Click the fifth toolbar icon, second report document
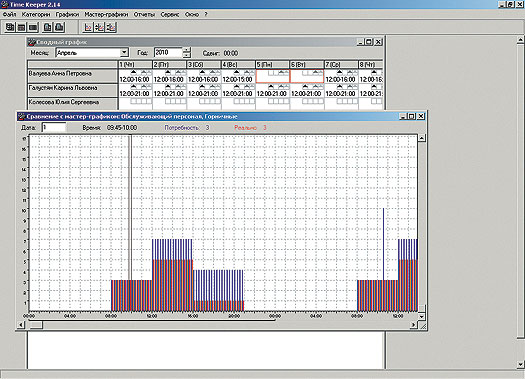Image resolution: width=525 pixels, height=379 pixels. click(x=59, y=27)
